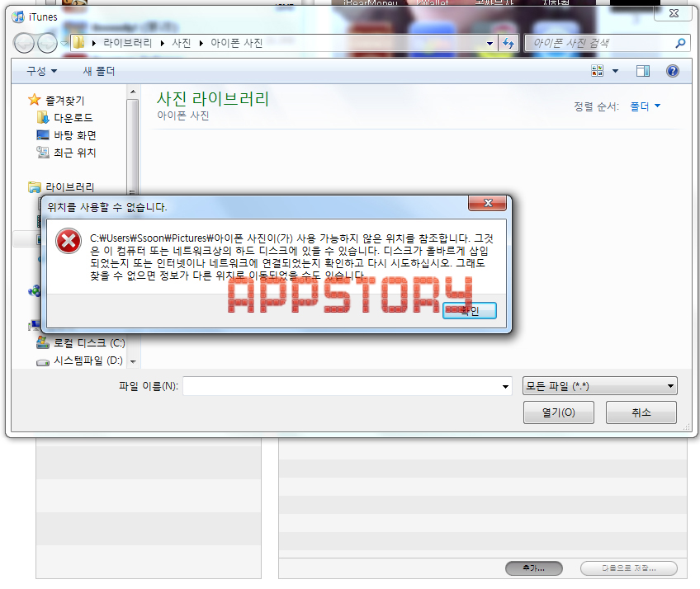This screenshot has width=700, height=589.
Task: Select 아이폰 사진 in the address breadcrumb
Action: point(237,43)
